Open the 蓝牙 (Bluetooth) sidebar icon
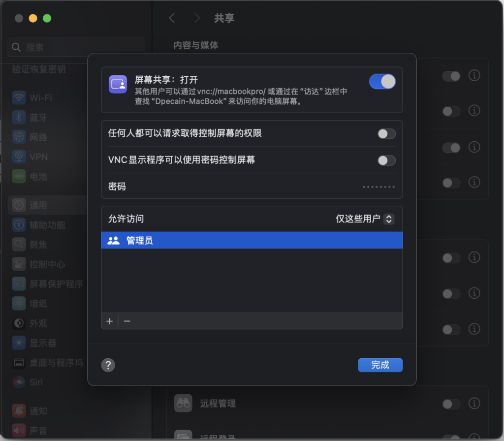Image resolution: width=504 pixels, height=441 pixels. pos(19,117)
